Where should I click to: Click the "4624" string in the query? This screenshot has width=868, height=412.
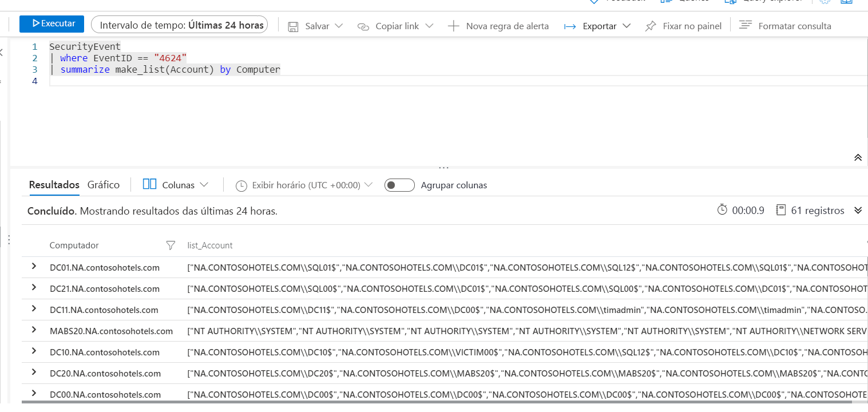170,58
